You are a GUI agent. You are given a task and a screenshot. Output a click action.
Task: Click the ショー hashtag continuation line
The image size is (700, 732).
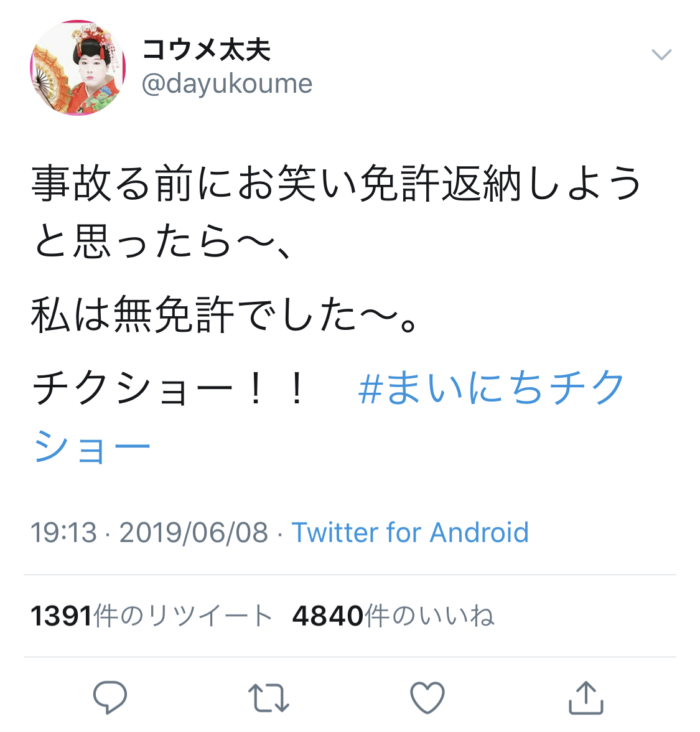click(x=91, y=447)
